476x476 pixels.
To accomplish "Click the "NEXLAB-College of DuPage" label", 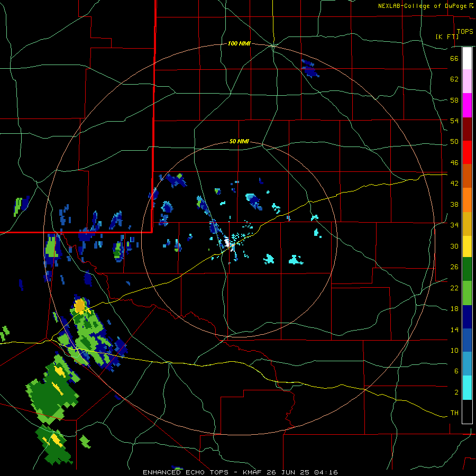I will (x=423, y=6).
